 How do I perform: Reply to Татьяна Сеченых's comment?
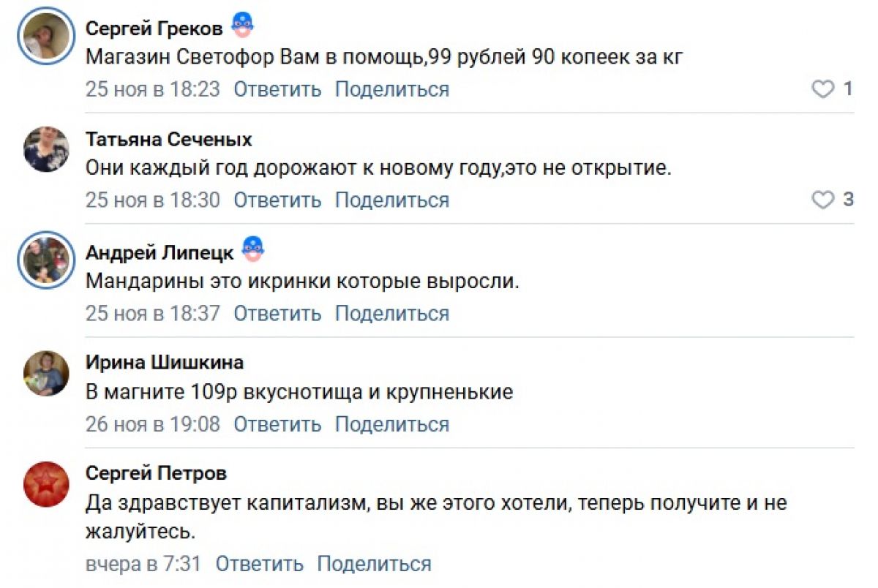point(277,200)
